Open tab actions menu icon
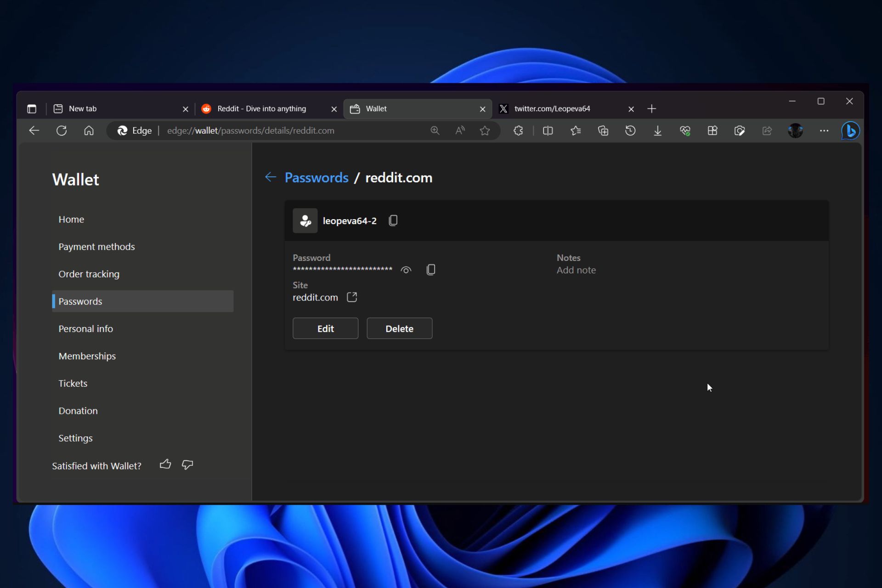882x588 pixels. 32,109
